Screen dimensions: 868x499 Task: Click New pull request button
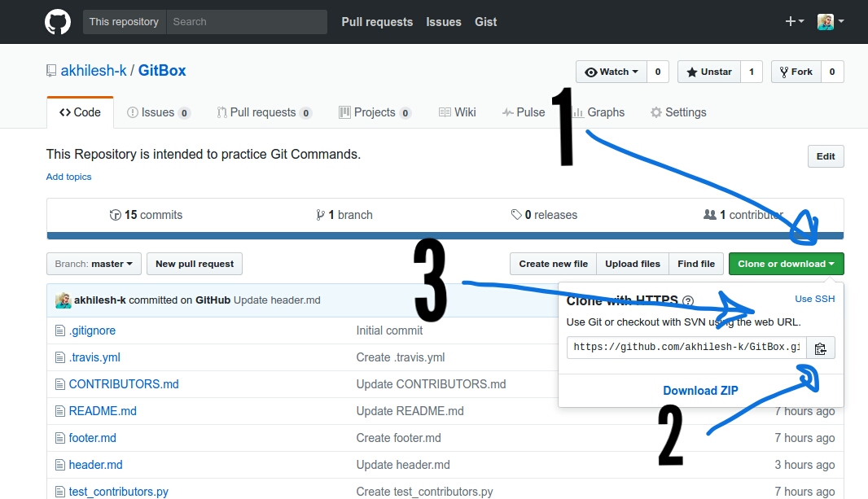click(x=195, y=264)
